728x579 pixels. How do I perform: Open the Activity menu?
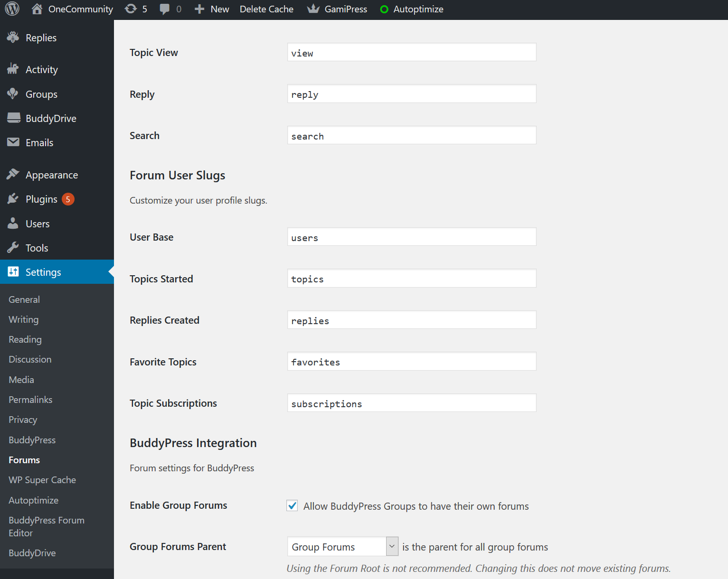coord(42,69)
